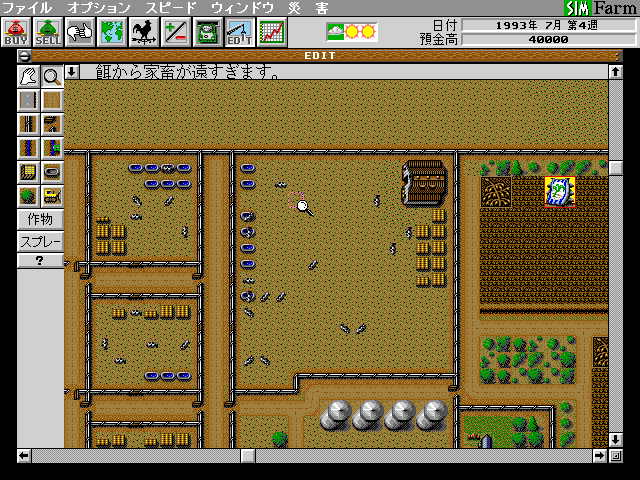Select the paved road tool
The image size is (640, 480).
tap(28, 100)
